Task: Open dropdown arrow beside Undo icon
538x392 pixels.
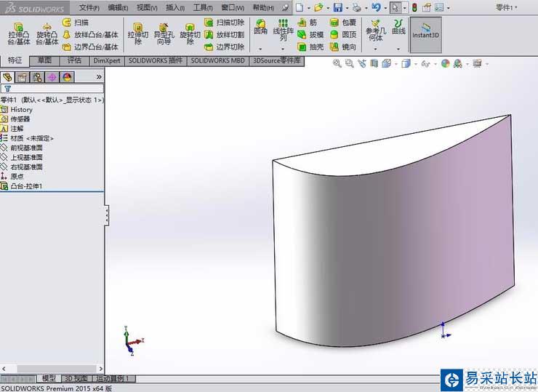Action: 385,7
